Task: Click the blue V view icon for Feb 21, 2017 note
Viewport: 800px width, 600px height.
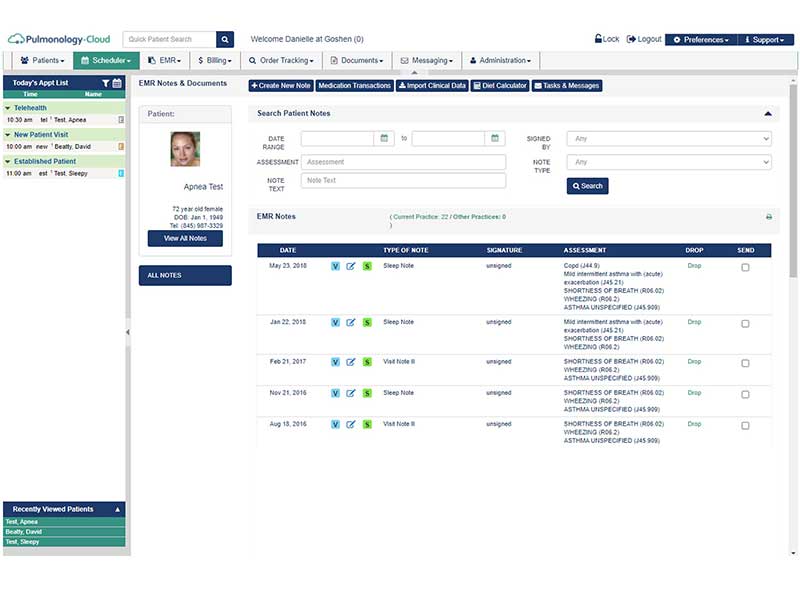Action: [x=335, y=362]
